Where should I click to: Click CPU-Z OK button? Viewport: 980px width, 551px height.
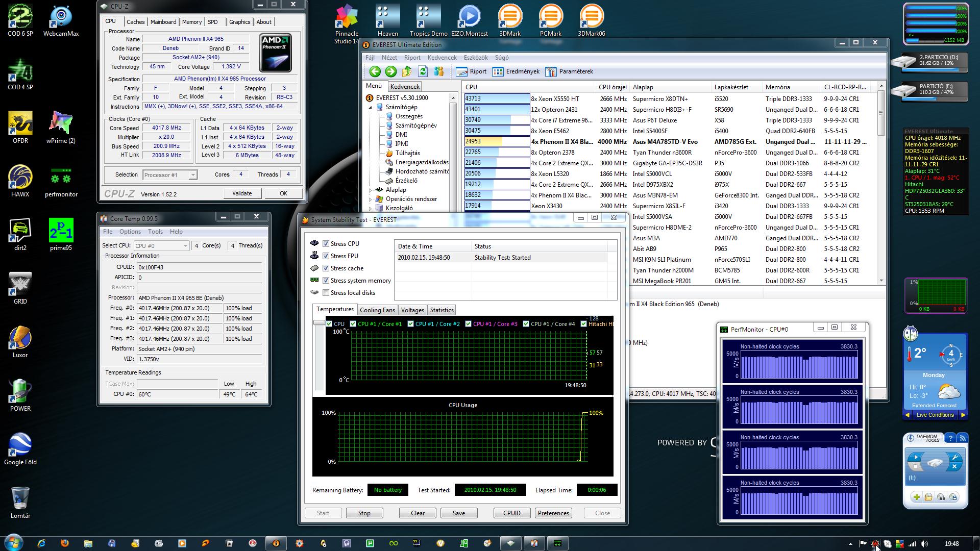[283, 193]
